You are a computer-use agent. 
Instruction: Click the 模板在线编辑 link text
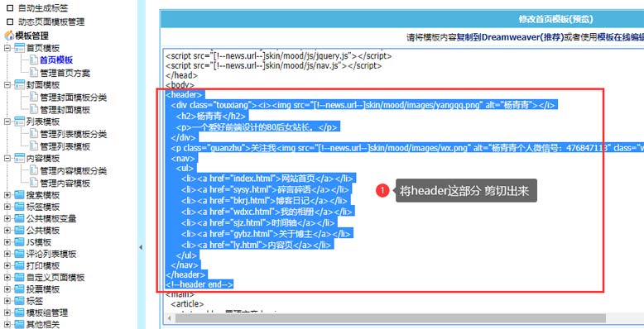point(620,38)
